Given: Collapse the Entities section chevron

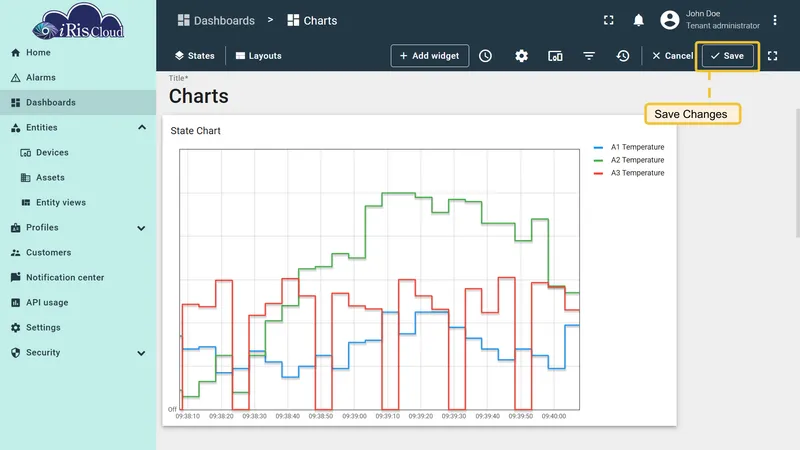Looking at the screenshot, I should point(142,128).
